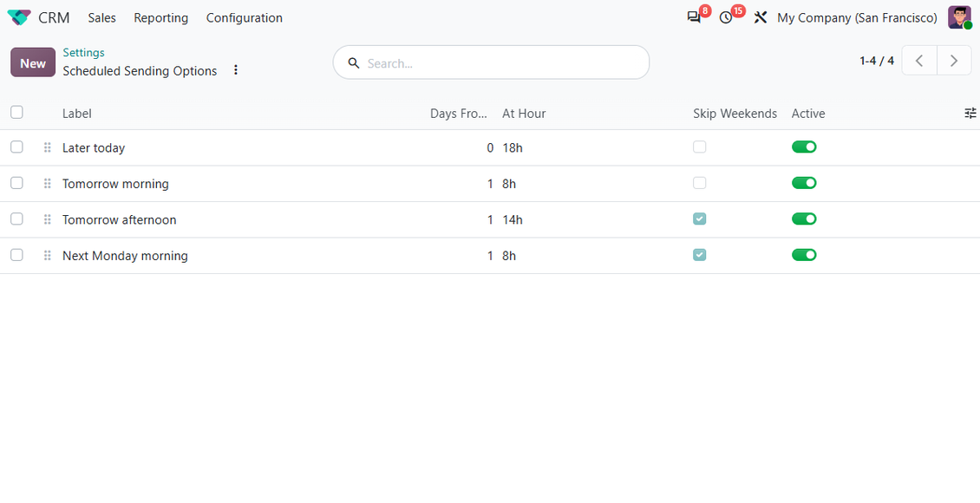Grab the drag handle for Tomorrow afternoon
This screenshot has height=503, width=980.
47,220
